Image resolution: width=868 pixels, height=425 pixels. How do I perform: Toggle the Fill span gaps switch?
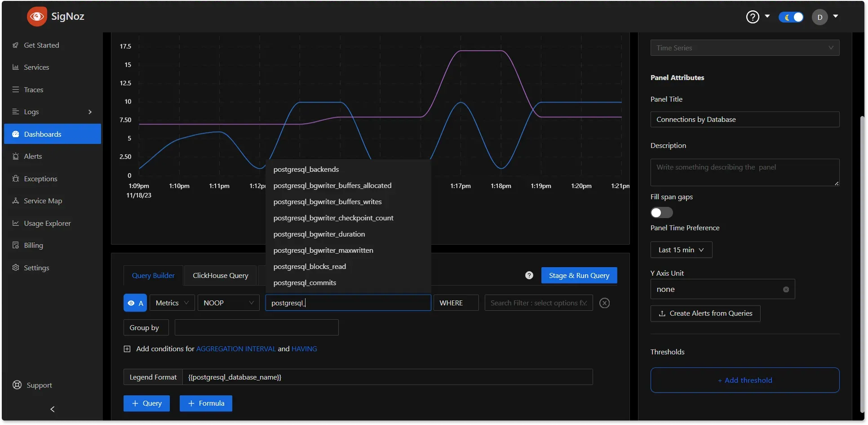pyautogui.click(x=661, y=212)
